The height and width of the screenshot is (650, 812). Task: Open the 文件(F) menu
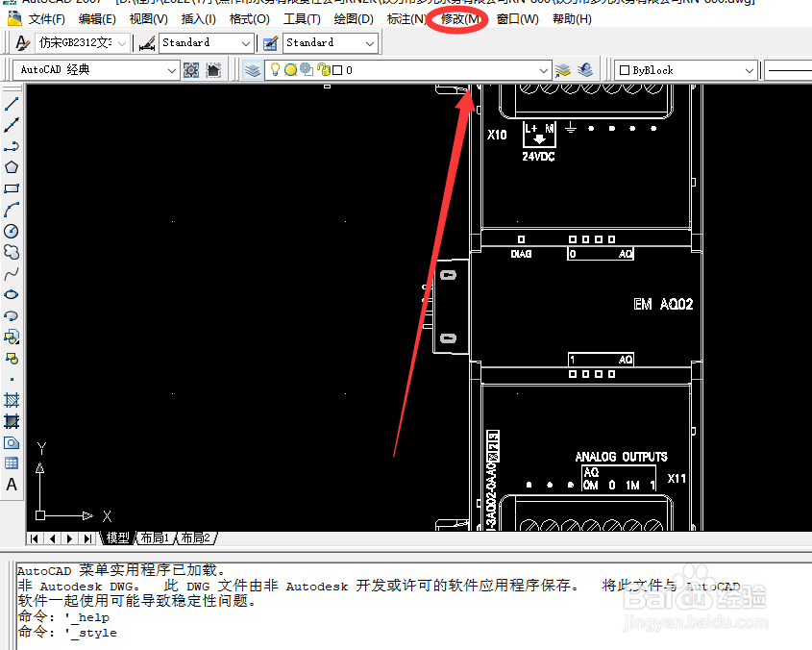[x=47, y=19]
